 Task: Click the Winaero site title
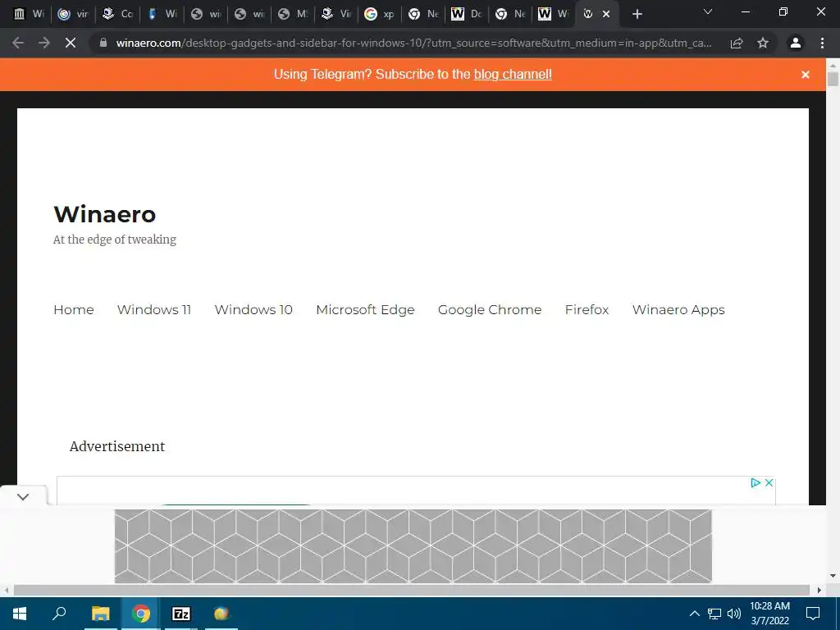[105, 214]
